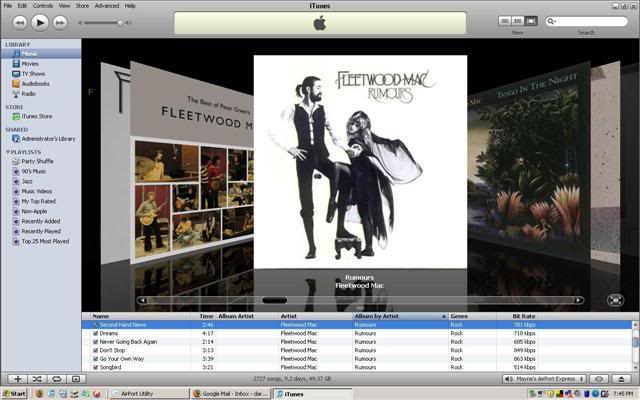The height and width of the screenshot is (400, 640).
Task: Open the File menu
Action: 7,6
